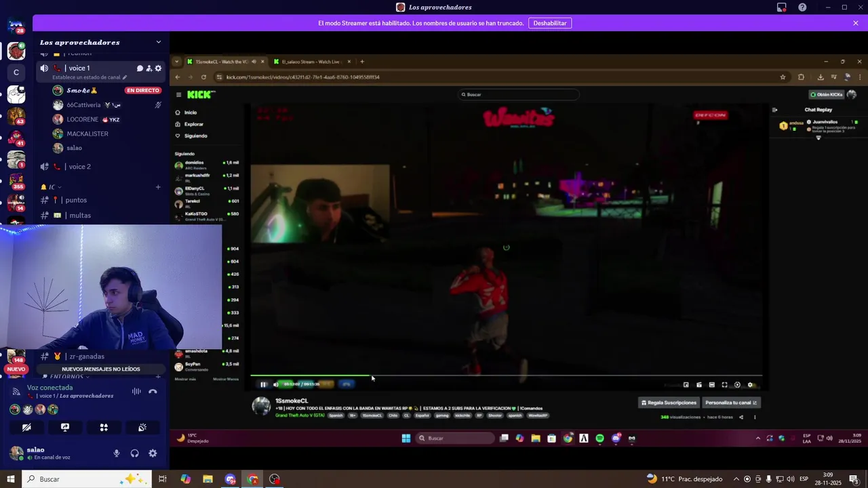Dismiss the Streamer mode banner
Viewport: 868px width, 488px height.
click(x=856, y=23)
